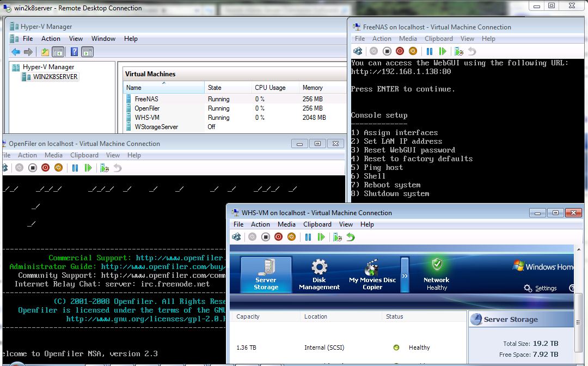Switch to the Disk Management tab

click(x=319, y=275)
